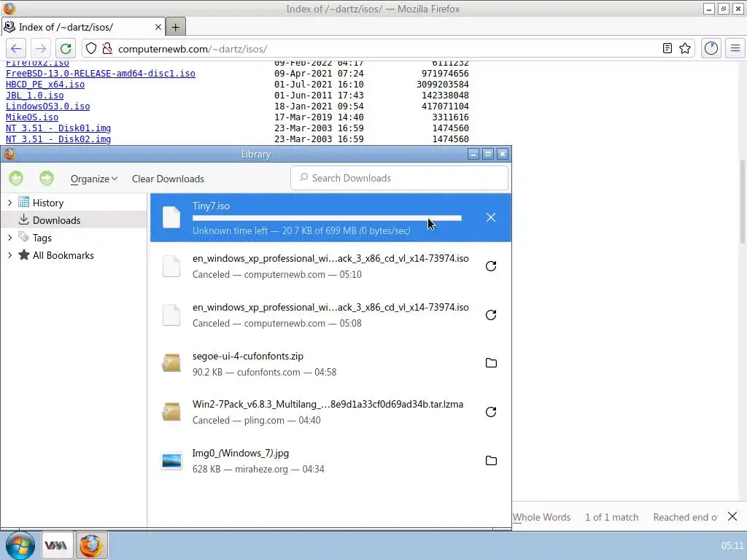Toggle Whole Words option in find bar
This screenshot has width=747, height=560.
point(542,517)
